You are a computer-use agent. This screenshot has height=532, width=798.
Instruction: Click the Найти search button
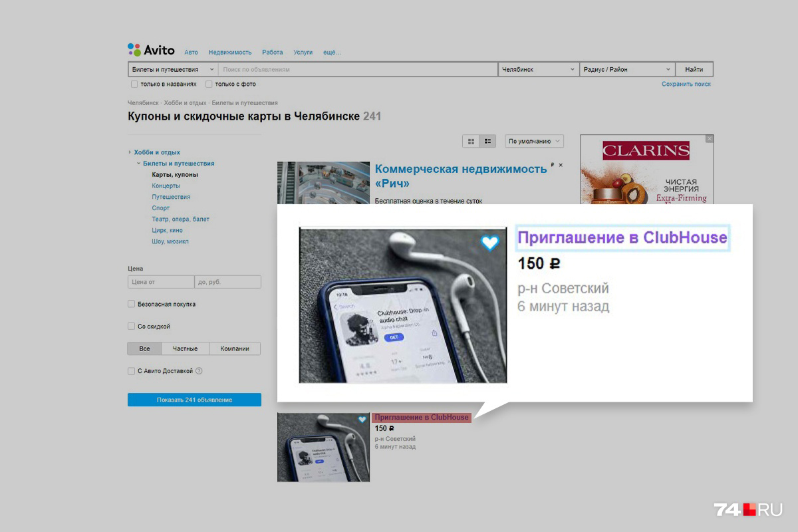point(694,69)
